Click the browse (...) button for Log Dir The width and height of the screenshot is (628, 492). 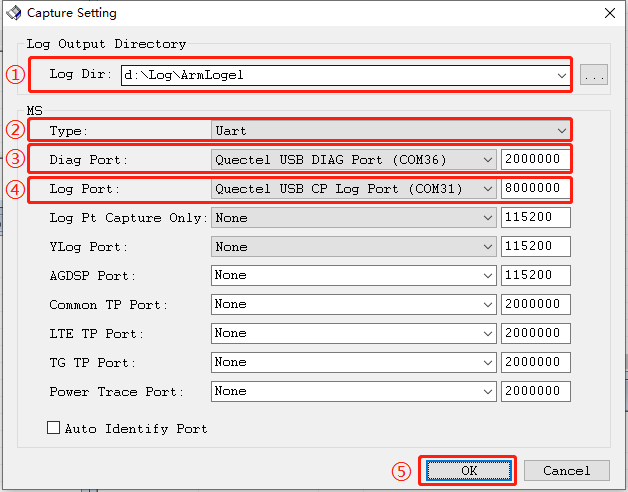[x=594, y=75]
